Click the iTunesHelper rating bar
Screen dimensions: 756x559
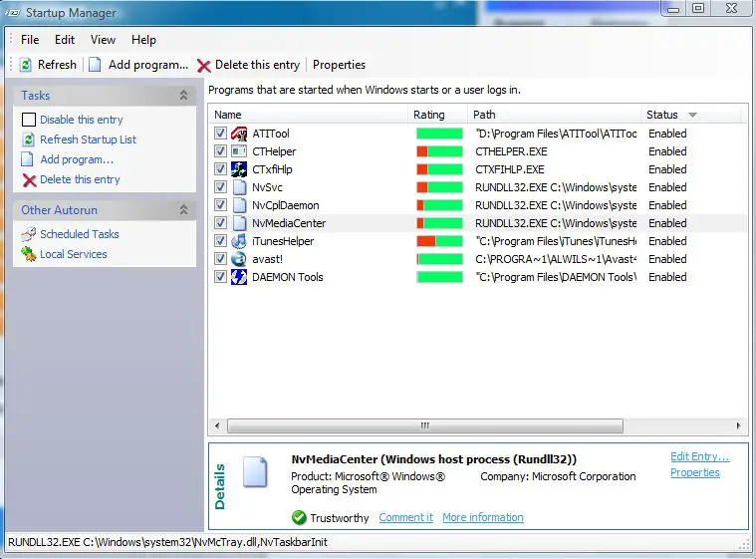pyautogui.click(x=439, y=241)
